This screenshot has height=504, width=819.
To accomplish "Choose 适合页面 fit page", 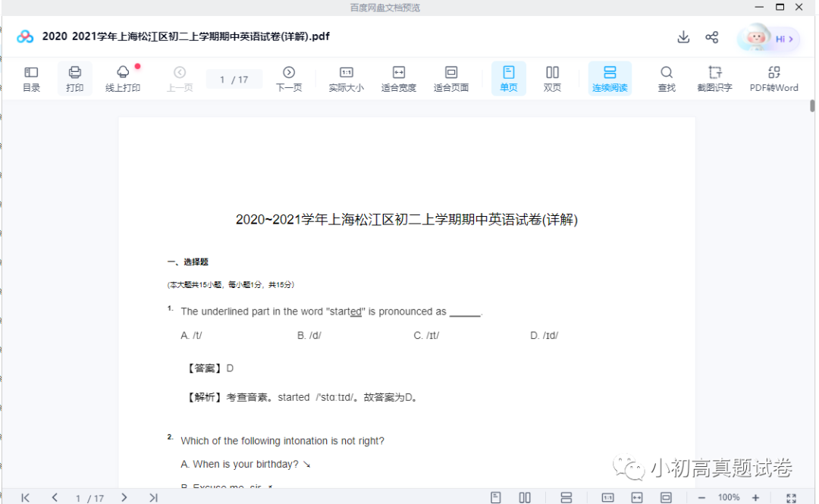I will (450, 79).
